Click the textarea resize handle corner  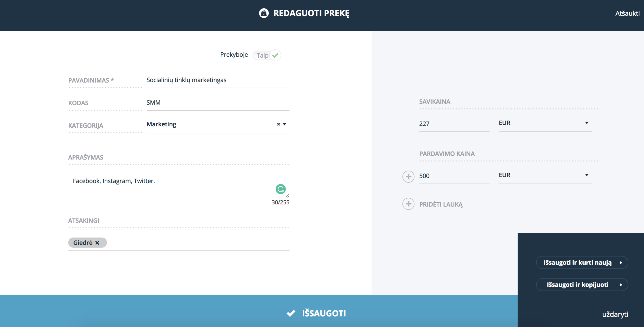[287, 196]
